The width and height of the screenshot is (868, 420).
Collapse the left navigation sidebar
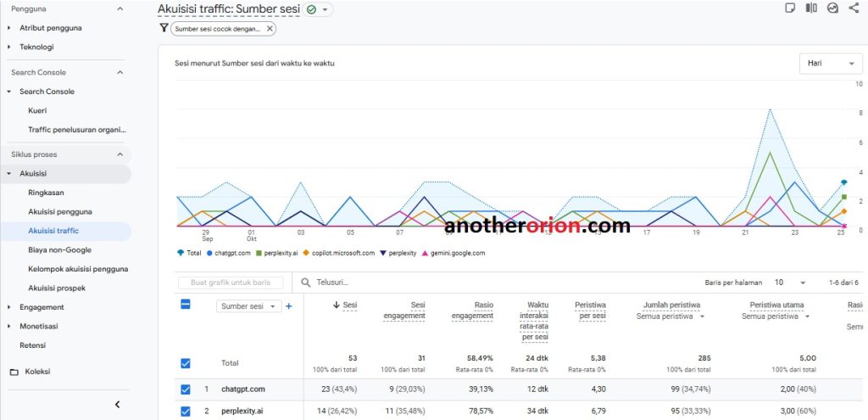118,405
